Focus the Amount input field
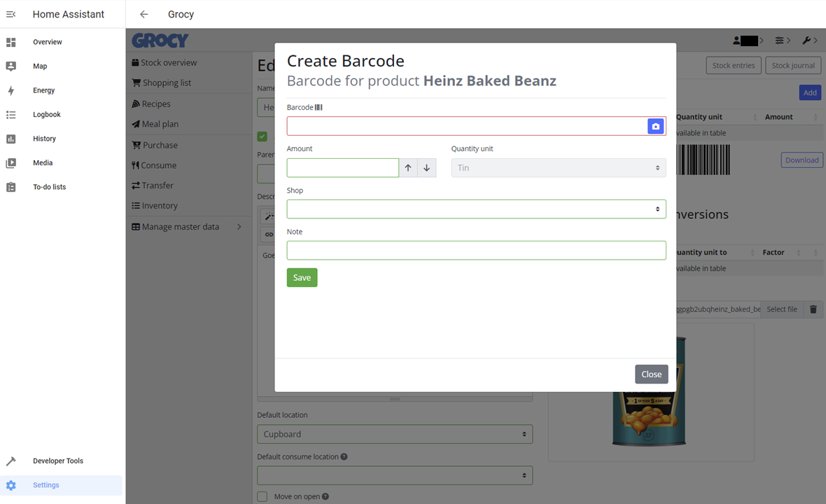This screenshot has height=504, width=826. [x=343, y=168]
